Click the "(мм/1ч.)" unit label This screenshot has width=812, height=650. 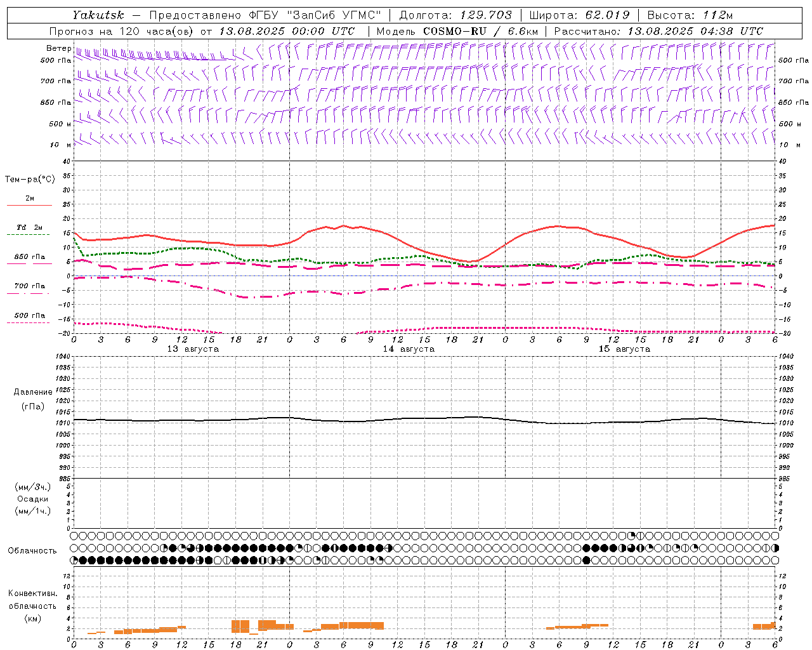point(33,511)
